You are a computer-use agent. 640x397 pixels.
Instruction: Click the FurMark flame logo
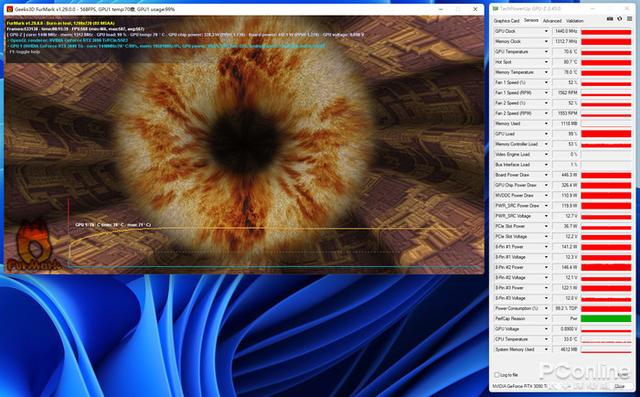point(34,246)
